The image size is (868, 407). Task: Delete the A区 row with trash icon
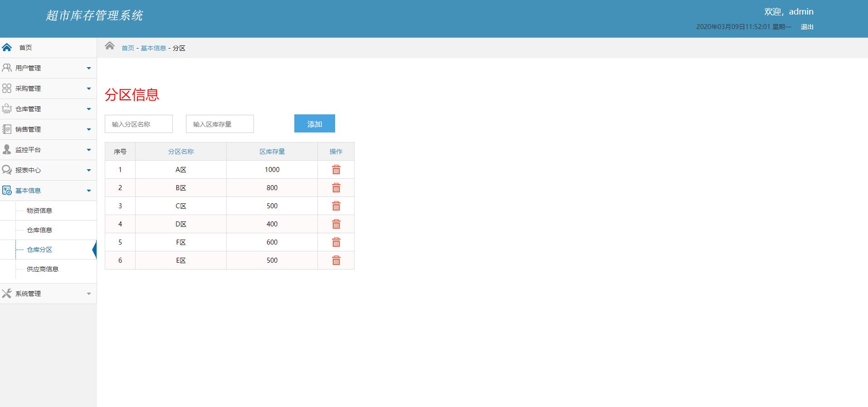(336, 170)
